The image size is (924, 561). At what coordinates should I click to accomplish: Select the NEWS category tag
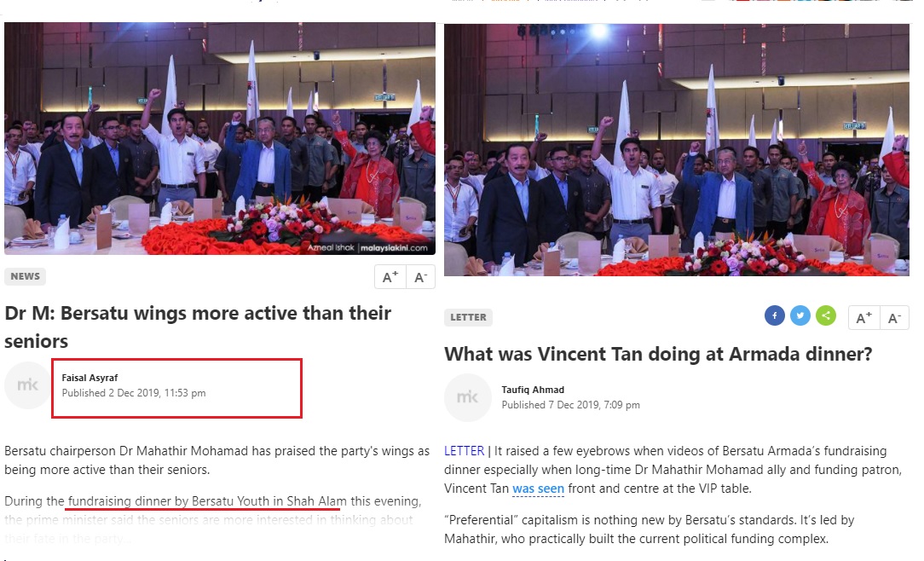click(26, 276)
